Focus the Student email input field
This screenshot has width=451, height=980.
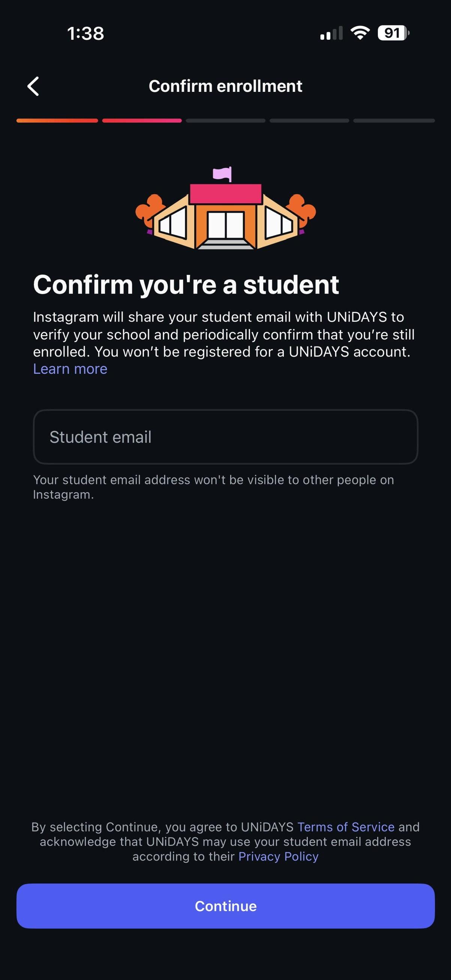[x=226, y=437]
